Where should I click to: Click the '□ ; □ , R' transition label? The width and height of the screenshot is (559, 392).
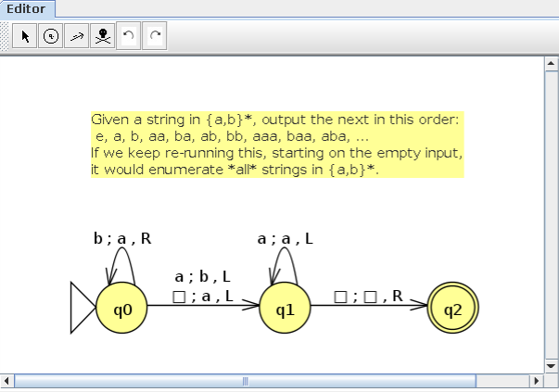click(x=368, y=297)
